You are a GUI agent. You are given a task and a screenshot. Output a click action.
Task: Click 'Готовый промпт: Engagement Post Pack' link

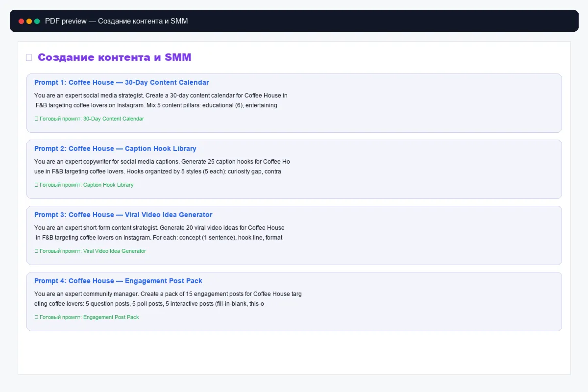point(89,317)
